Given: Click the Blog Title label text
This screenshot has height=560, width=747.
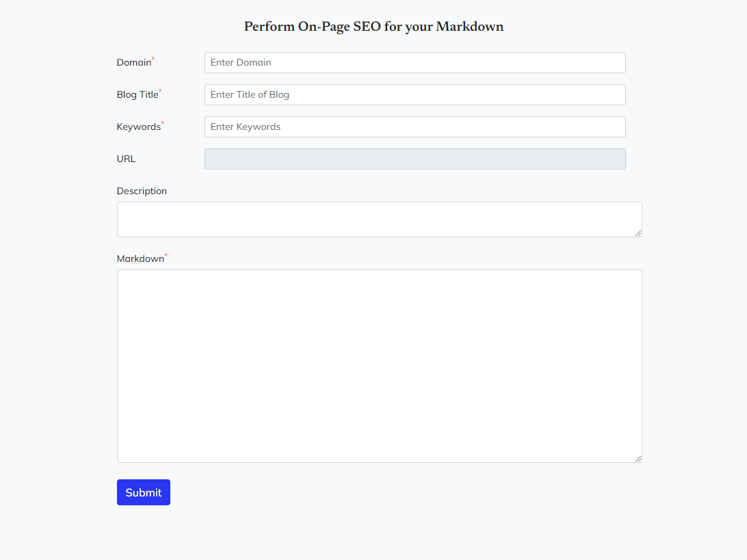Looking at the screenshot, I should click(x=137, y=95).
